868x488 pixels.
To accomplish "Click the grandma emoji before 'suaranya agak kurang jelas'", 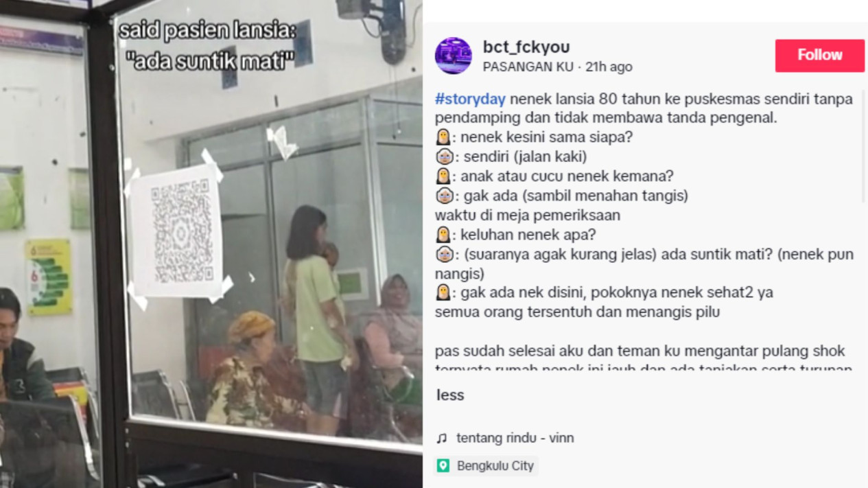I will point(445,255).
